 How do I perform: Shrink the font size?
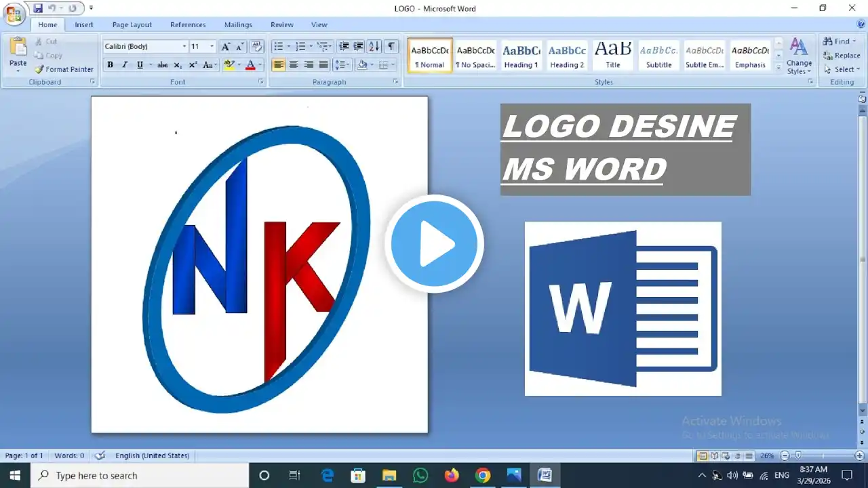(239, 47)
